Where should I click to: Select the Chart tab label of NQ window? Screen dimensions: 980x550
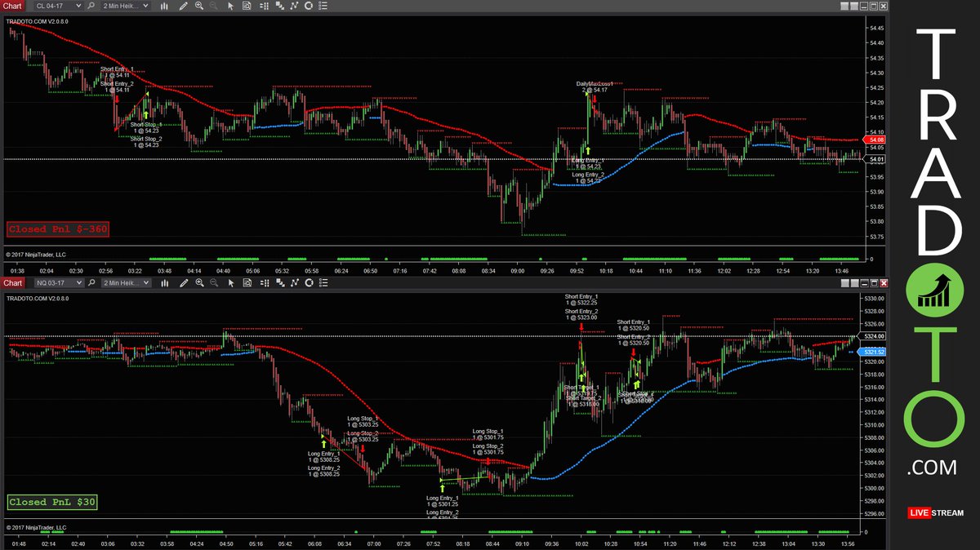click(13, 282)
